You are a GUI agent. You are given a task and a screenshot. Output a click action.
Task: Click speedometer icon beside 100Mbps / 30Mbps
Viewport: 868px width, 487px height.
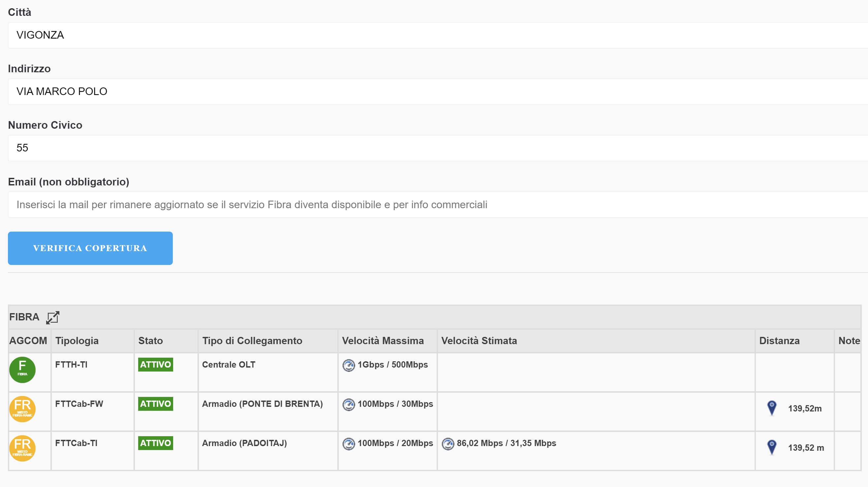click(x=348, y=404)
